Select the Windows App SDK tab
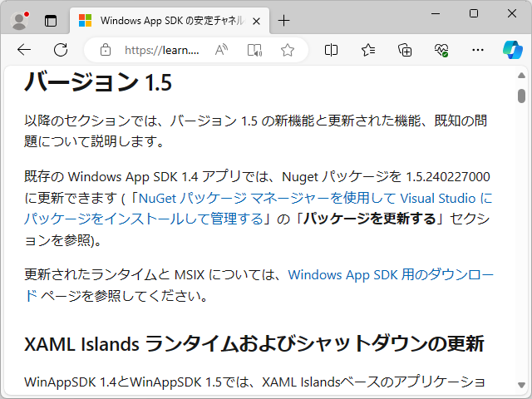 [170, 21]
